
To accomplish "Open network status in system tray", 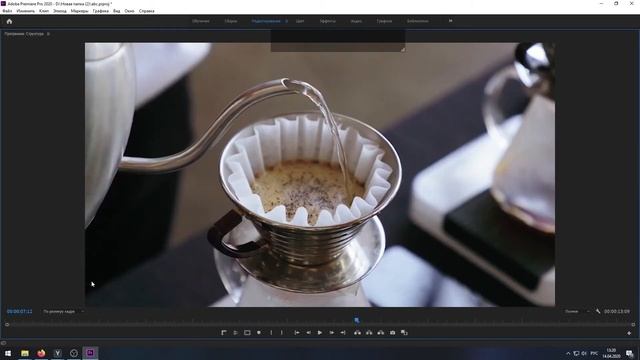I will click(x=576, y=353).
